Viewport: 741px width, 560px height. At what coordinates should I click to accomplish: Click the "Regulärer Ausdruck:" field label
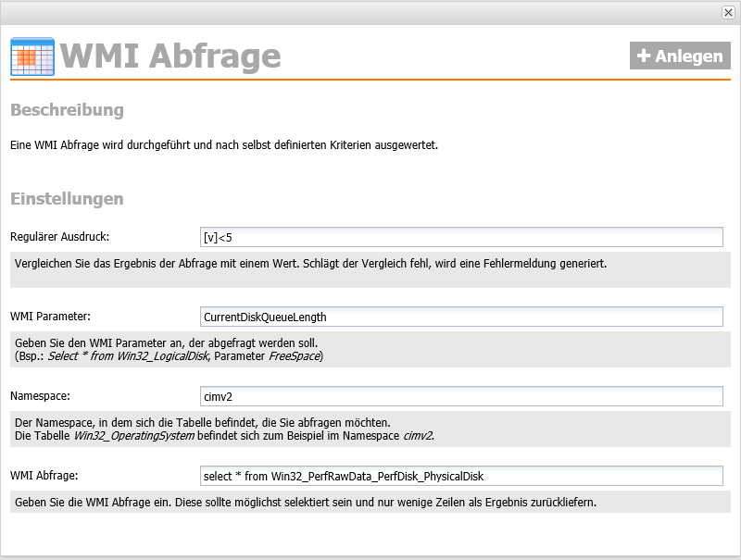pos(59,238)
